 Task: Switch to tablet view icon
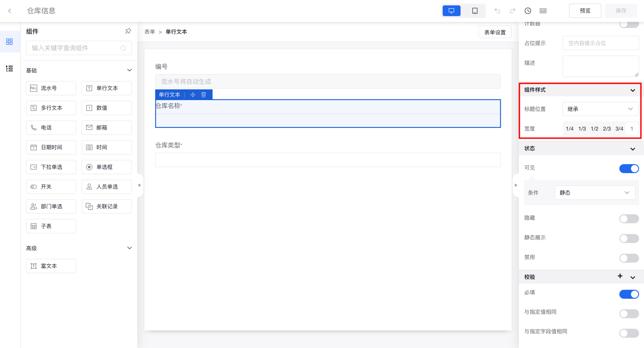pyautogui.click(x=475, y=11)
